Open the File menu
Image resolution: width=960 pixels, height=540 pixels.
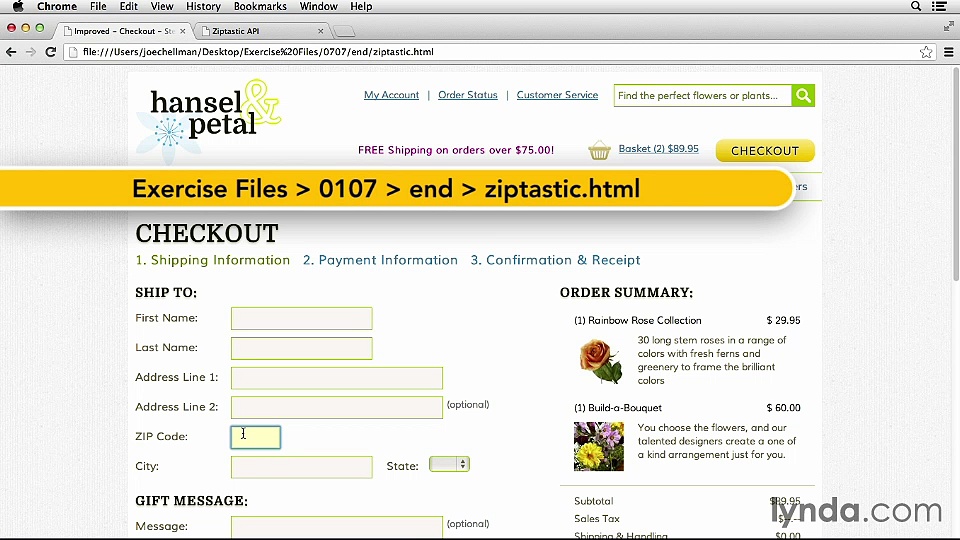point(98,6)
